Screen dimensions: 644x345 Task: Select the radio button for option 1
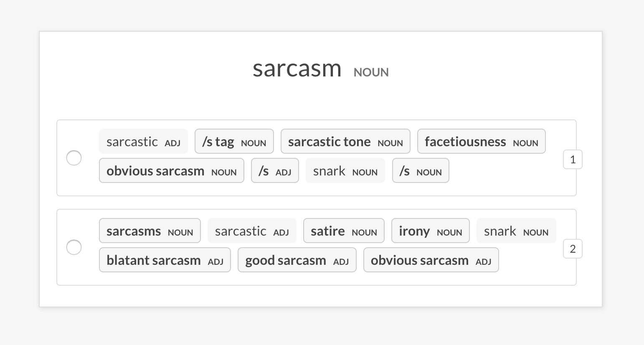tap(74, 158)
